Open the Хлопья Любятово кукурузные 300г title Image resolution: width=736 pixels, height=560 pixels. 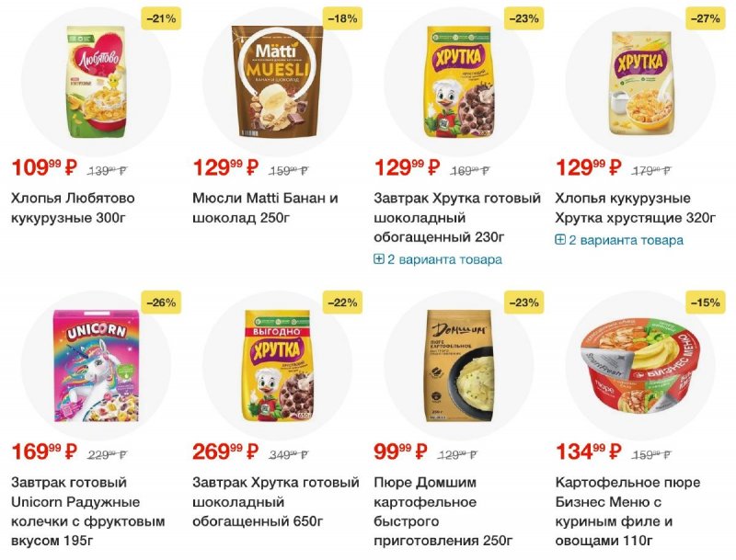73,208
